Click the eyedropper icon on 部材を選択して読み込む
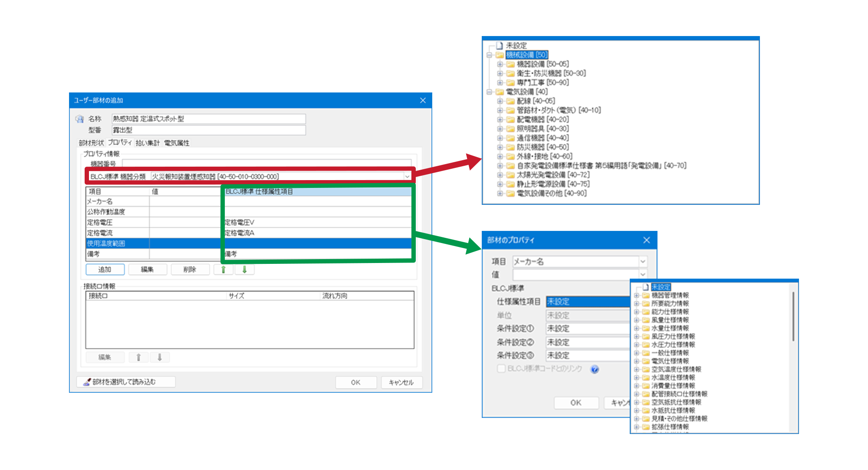 pos(87,382)
